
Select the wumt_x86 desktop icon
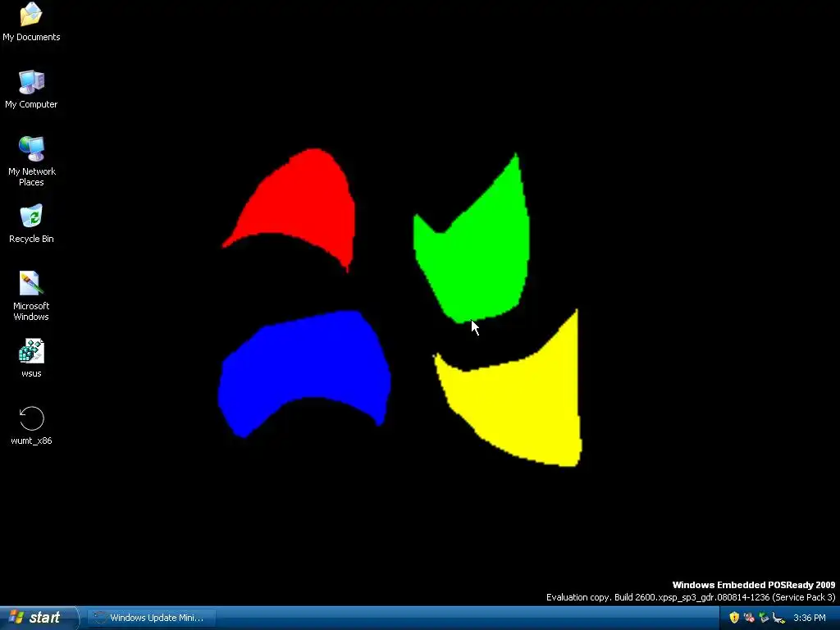click(x=31, y=426)
